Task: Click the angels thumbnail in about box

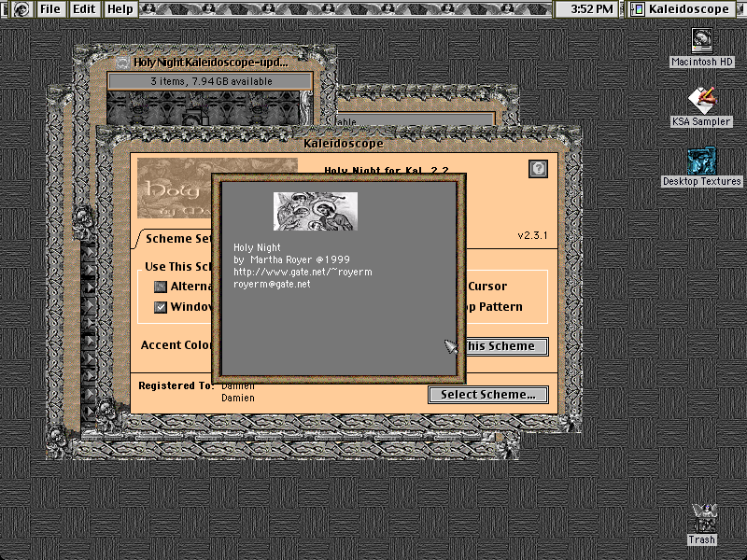Action: pyautogui.click(x=316, y=212)
